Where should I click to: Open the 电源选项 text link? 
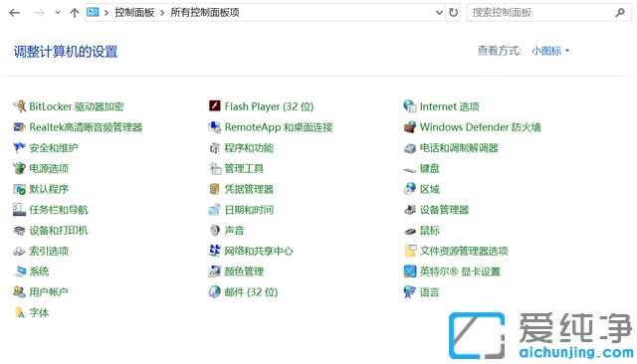pyautogui.click(x=49, y=168)
